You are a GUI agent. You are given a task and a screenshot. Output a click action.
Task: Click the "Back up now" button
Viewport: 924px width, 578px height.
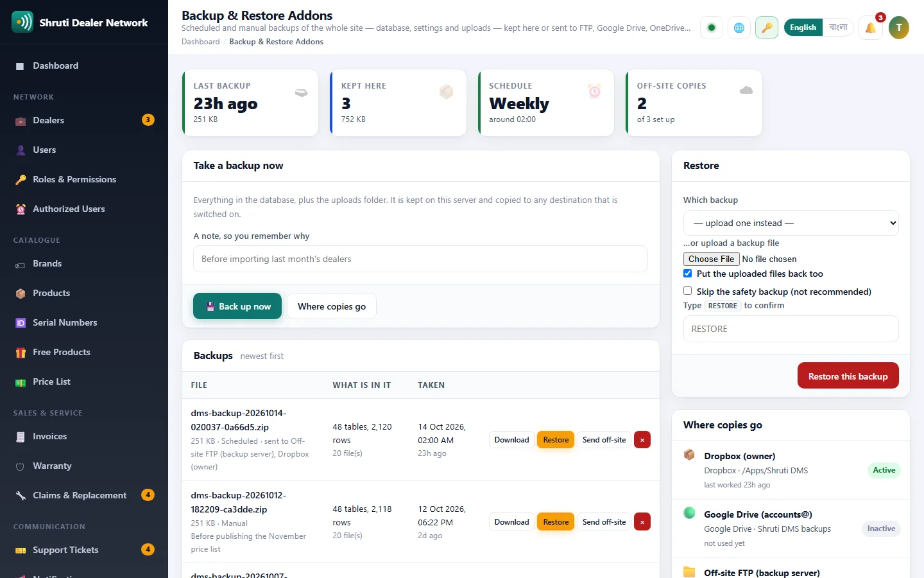click(x=237, y=306)
